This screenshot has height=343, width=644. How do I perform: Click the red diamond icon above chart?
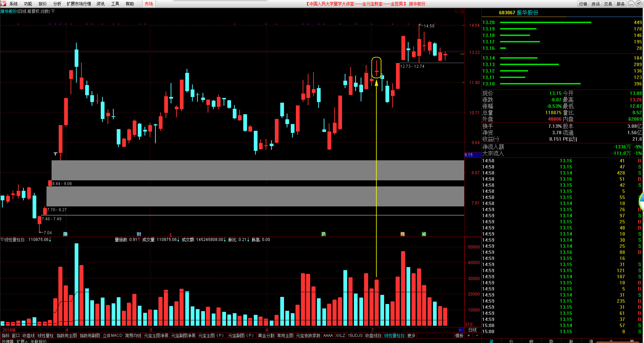click(456, 12)
